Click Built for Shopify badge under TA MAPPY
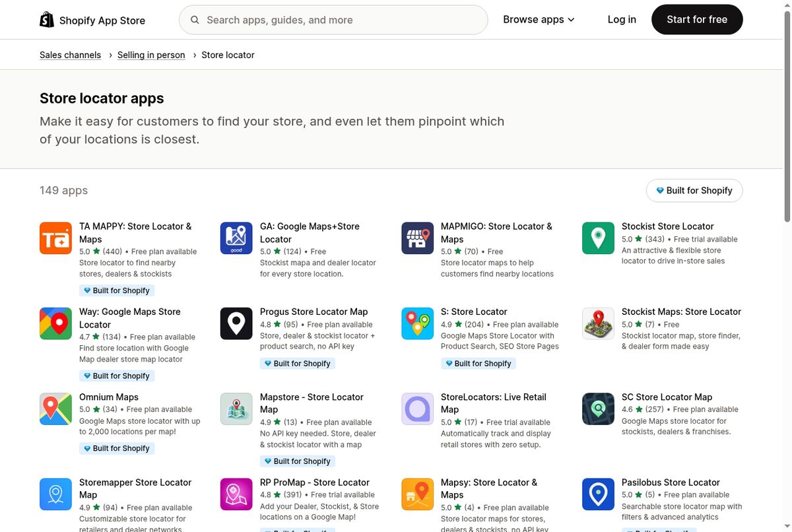The width and height of the screenshot is (792, 532). (117, 290)
